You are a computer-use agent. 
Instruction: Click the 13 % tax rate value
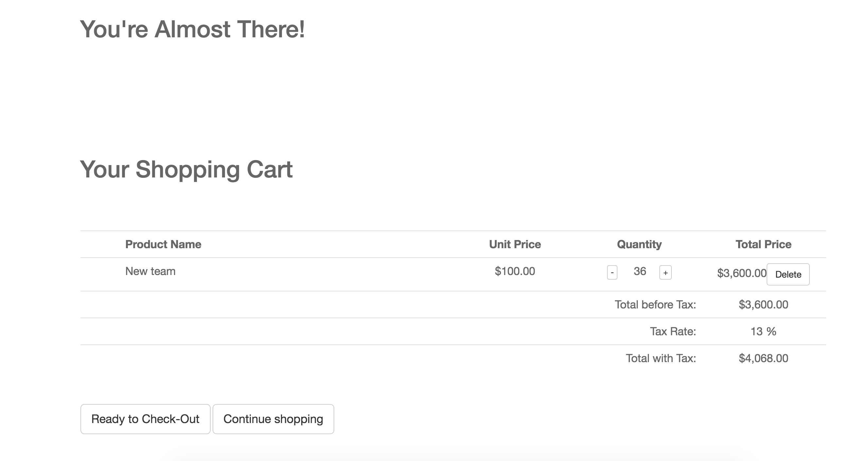(763, 331)
